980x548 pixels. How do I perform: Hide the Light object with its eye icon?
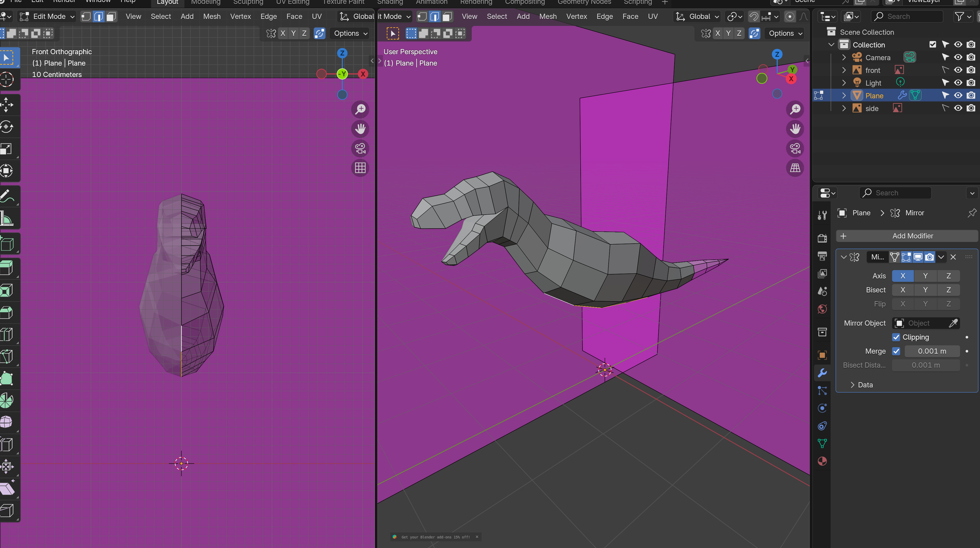958,83
